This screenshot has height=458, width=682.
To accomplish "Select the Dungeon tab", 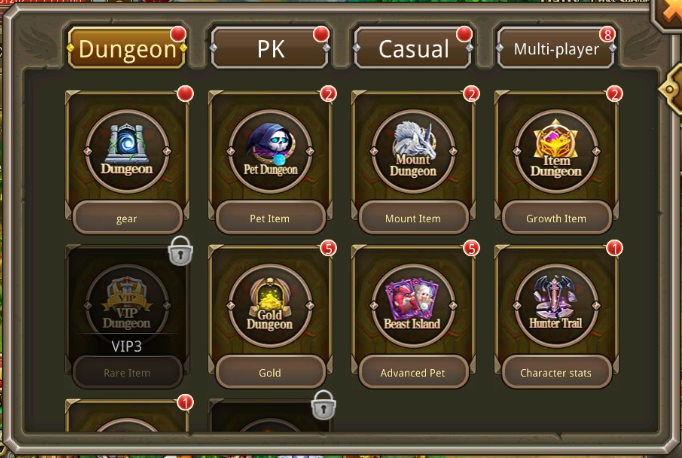I will [x=127, y=48].
